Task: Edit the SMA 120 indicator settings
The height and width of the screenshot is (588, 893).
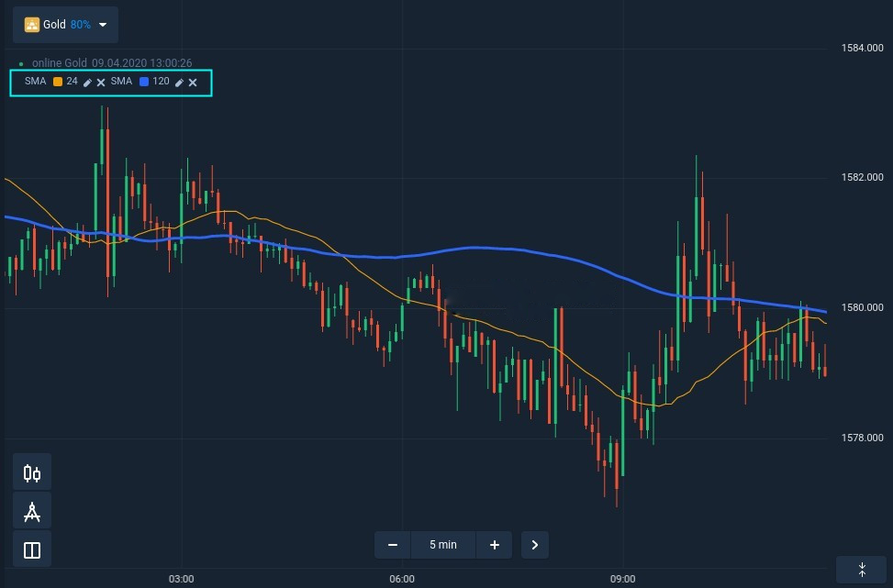Action: pos(179,83)
